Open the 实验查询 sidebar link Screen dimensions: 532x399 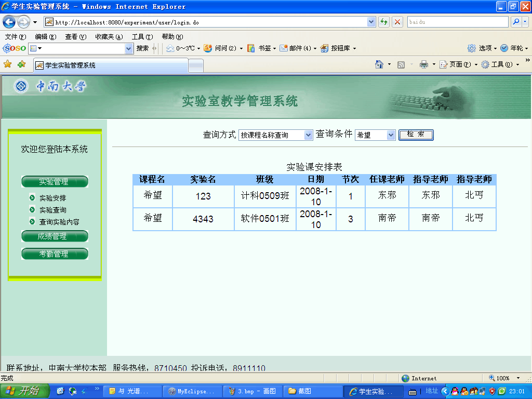53,210
